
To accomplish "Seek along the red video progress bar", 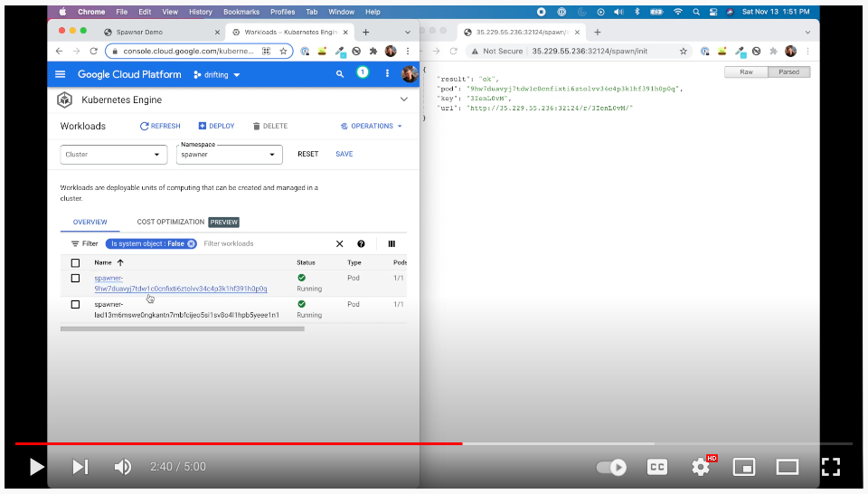I will tap(239, 443).
